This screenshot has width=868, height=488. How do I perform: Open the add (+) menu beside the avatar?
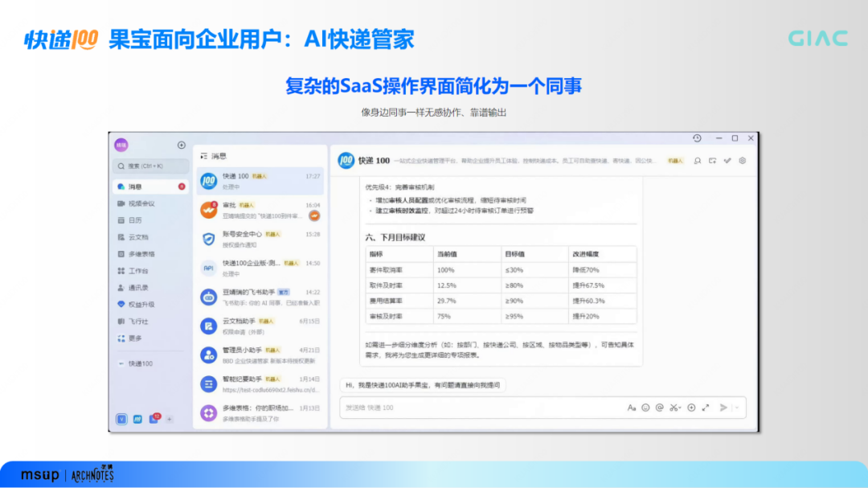tap(181, 146)
